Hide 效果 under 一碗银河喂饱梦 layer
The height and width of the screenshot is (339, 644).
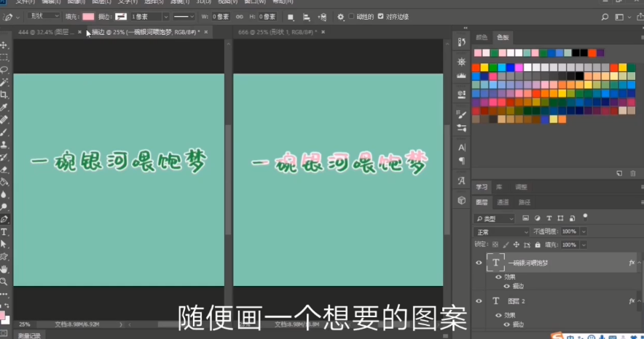coord(498,277)
